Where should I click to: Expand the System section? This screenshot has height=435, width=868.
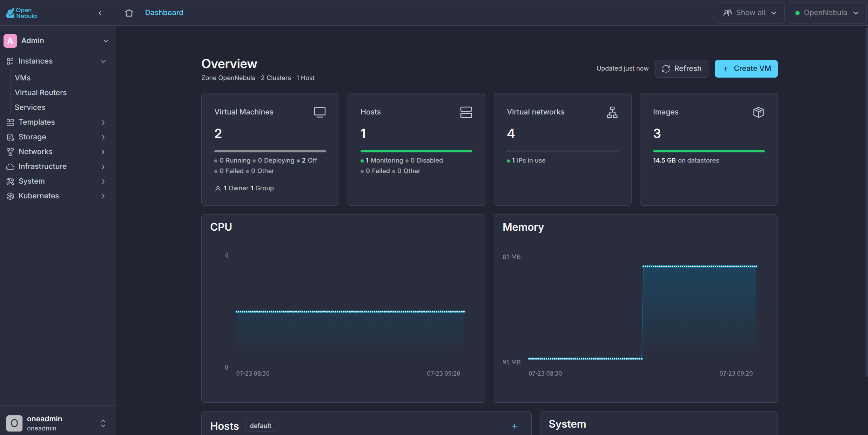click(103, 182)
